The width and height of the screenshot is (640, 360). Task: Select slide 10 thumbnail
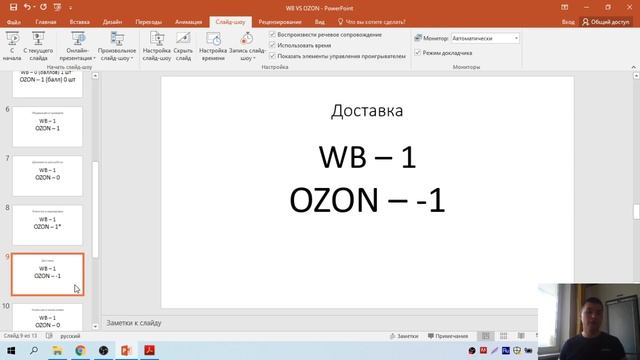click(47, 317)
